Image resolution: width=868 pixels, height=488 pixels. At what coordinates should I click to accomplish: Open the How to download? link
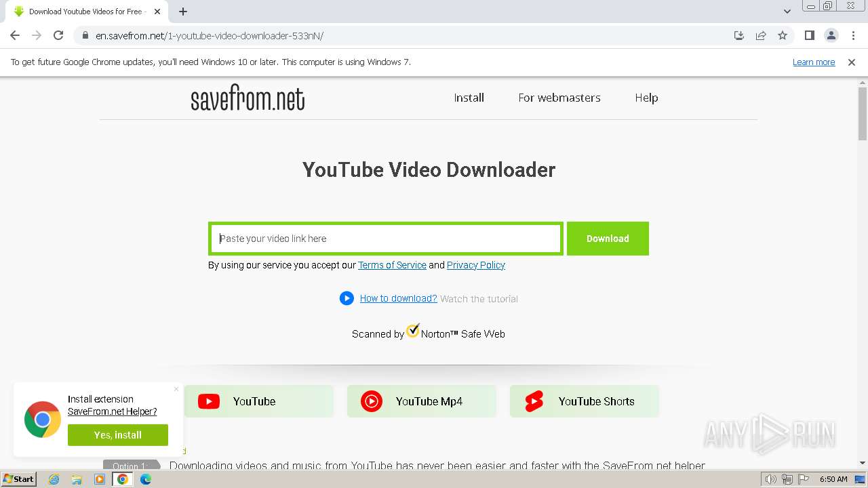pyautogui.click(x=398, y=298)
